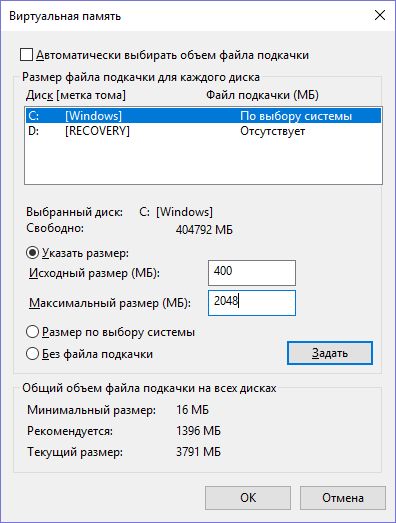Close the Виртуальная память dialog window
The image size is (396, 523).
[380, 15]
